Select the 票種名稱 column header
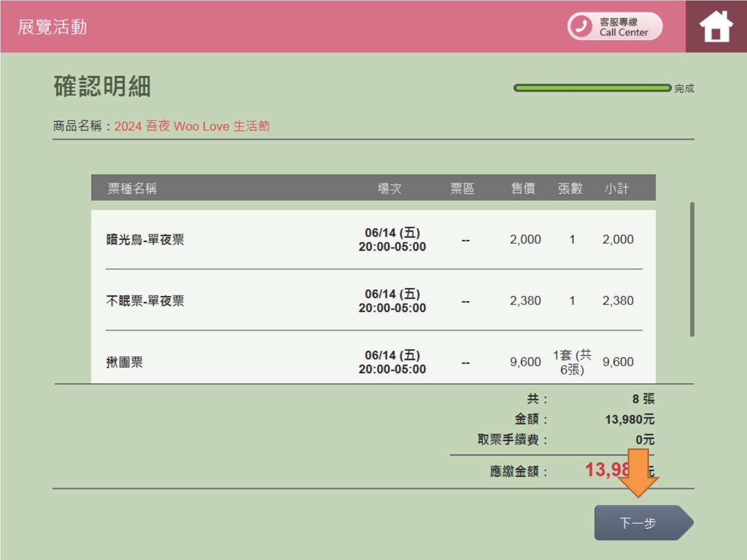This screenshot has width=747, height=560. coord(132,189)
